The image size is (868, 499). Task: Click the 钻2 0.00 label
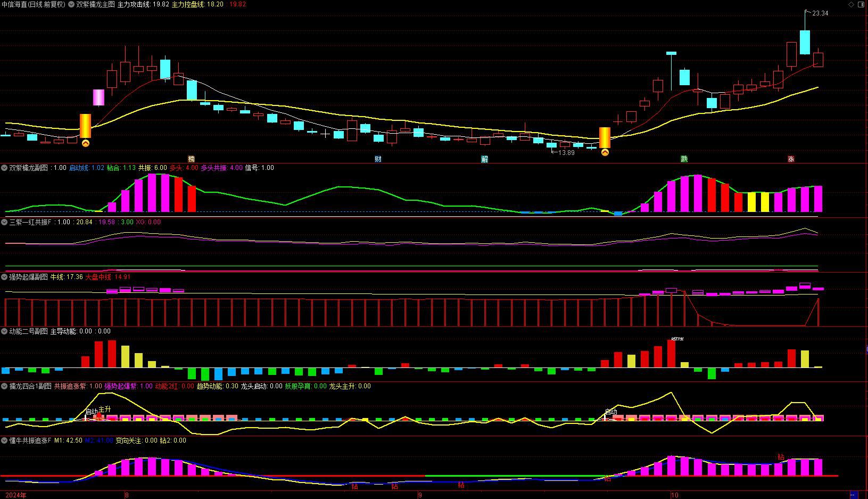(x=173, y=440)
